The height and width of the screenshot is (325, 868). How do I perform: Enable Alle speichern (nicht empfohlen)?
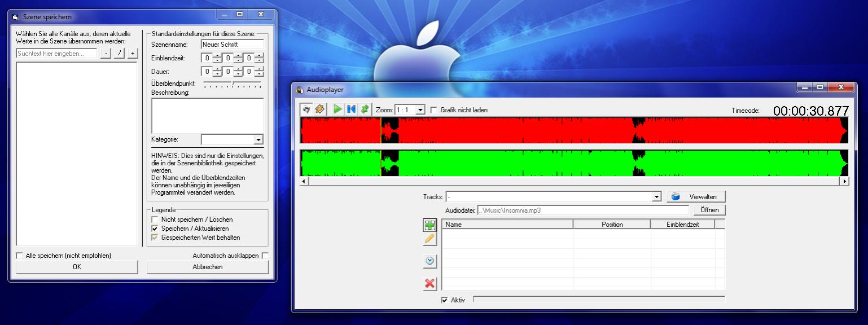coord(20,256)
